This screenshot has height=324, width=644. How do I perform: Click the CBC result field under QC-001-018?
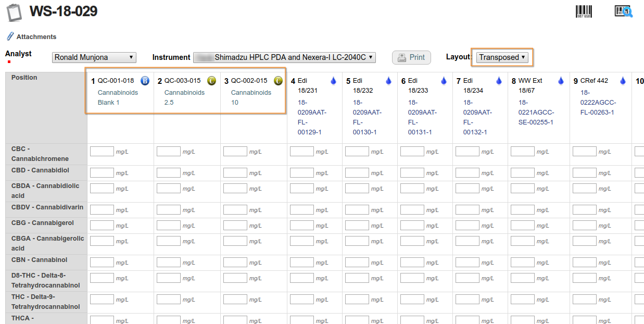point(102,151)
